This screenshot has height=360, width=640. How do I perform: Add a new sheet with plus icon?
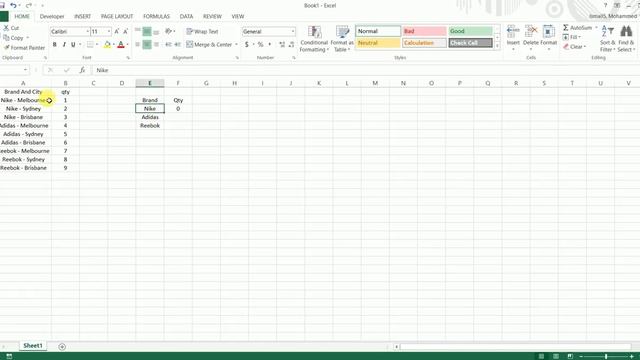62,347
